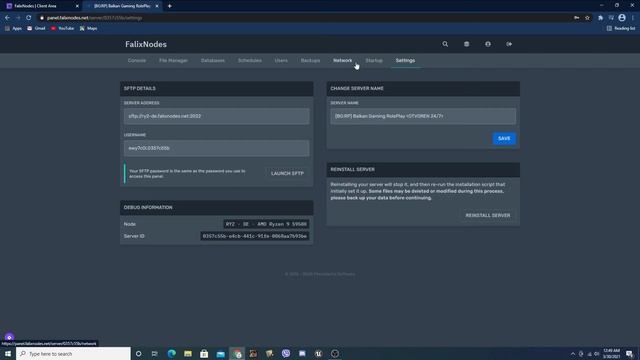Screen dimensions: 640x360
Task: Reload the page with the refresh icon
Action: [29, 18]
